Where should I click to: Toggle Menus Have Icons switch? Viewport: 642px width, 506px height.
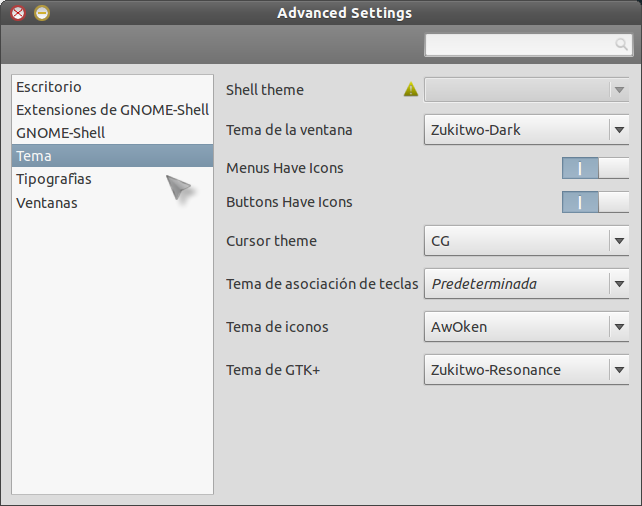point(595,168)
